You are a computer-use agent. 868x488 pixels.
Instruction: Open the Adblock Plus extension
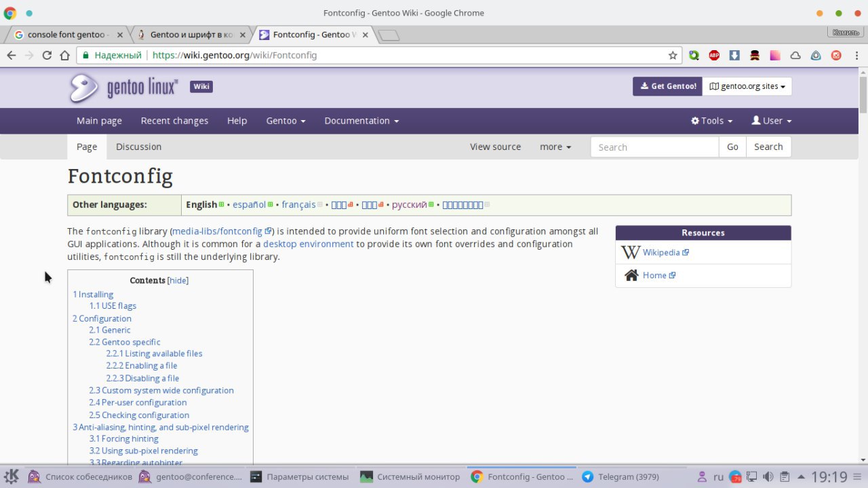pyautogui.click(x=714, y=56)
